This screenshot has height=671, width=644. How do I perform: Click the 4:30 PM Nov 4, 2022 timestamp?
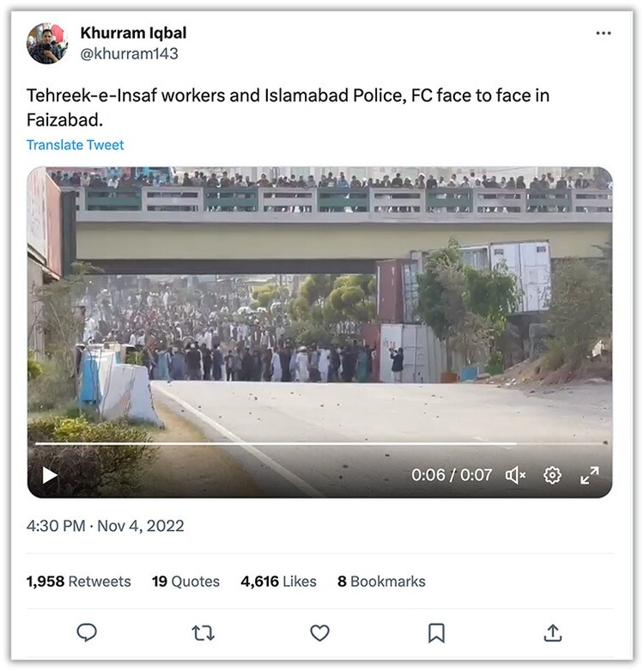[x=105, y=526]
